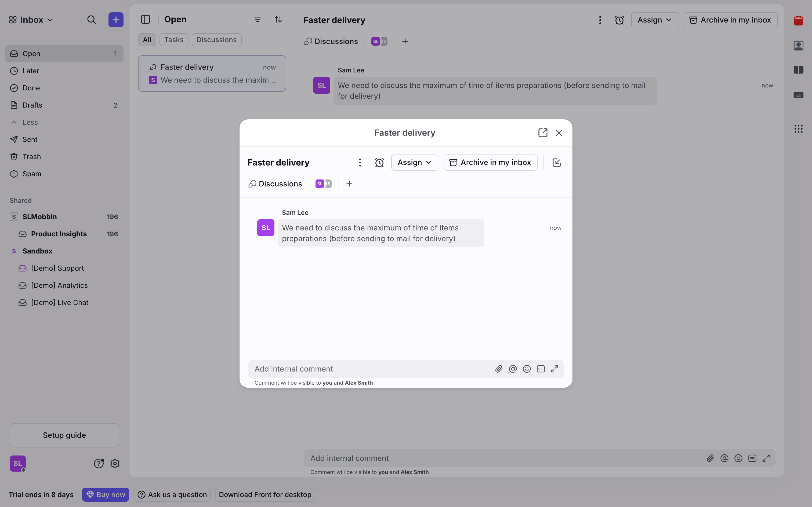Open the Assign dropdown in popup
Screen dimensions: 812x507
coord(415,163)
